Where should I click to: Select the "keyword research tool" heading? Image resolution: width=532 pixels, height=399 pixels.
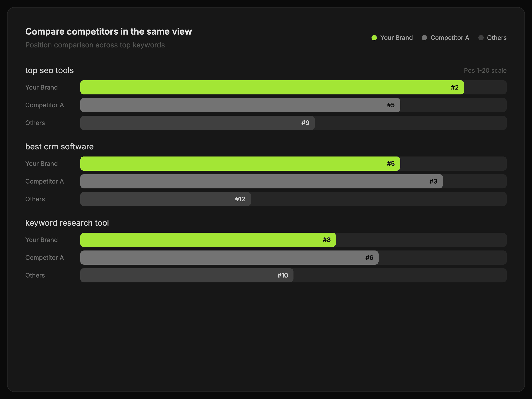coord(67,223)
